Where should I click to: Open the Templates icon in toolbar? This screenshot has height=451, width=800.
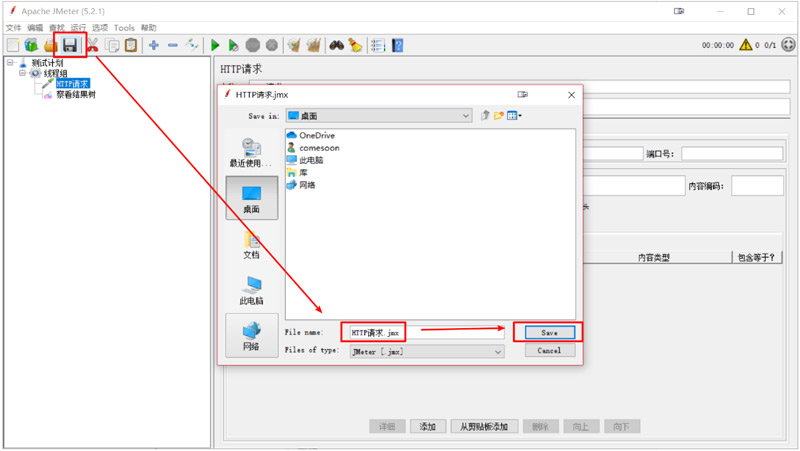(x=31, y=45)
